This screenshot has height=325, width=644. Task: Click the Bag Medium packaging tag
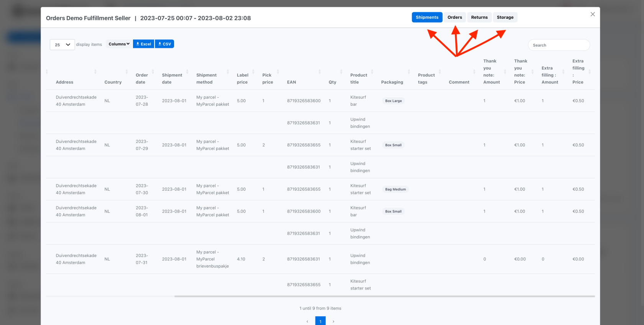(395, 189)
